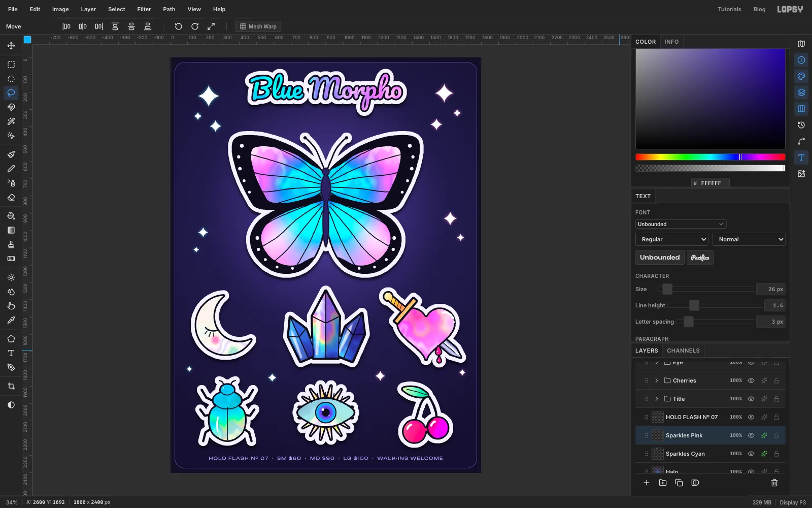Image resolution: width=812 pixels, height=508 pixels.
Task: Switch to the Info tab
Action: click(671, 42)
